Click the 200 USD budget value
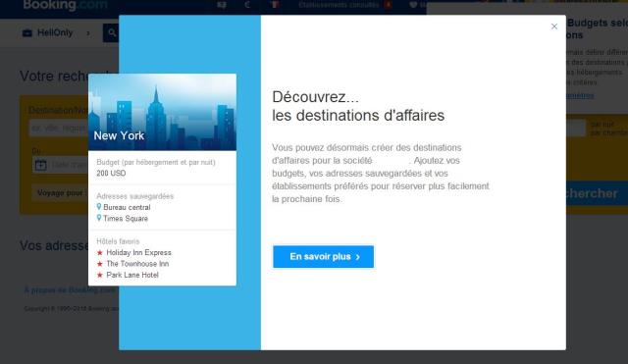This screenshot has width=628, height=364. tap(111, 174)
